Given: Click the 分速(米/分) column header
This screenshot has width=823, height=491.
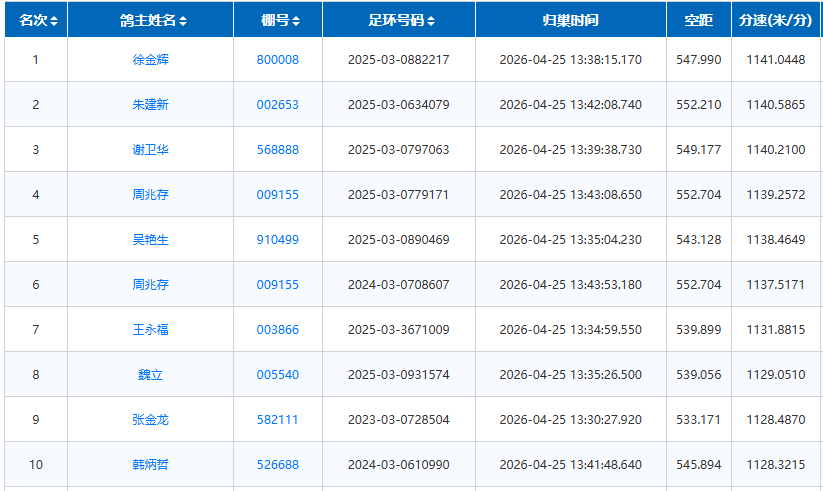Looking at the screenshot, I should [775, 20].
